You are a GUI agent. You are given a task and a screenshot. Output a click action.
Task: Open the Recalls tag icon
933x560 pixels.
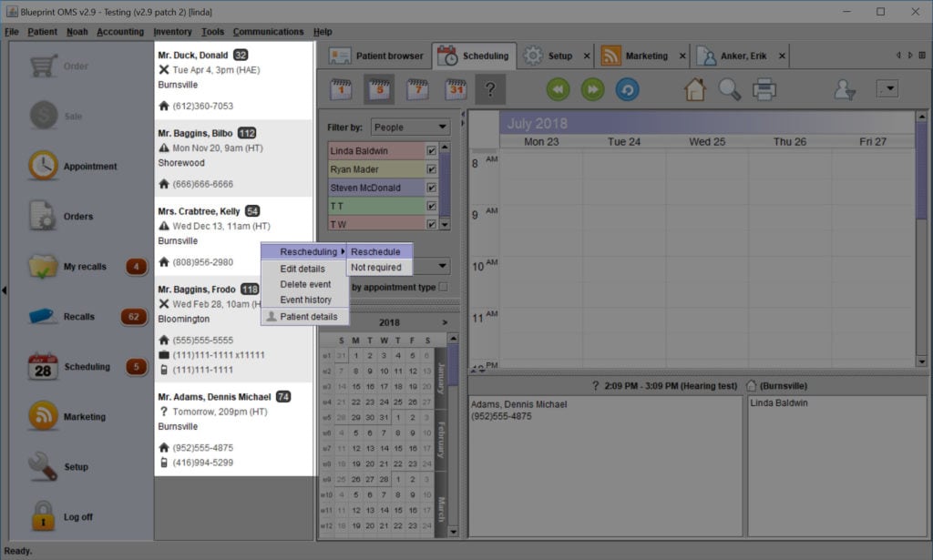tap(44, 316)
